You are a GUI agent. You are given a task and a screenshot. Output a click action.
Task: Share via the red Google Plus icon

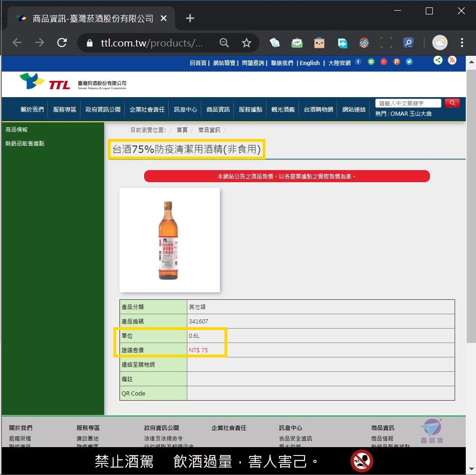pyautogui.click(x=383, y=62)
